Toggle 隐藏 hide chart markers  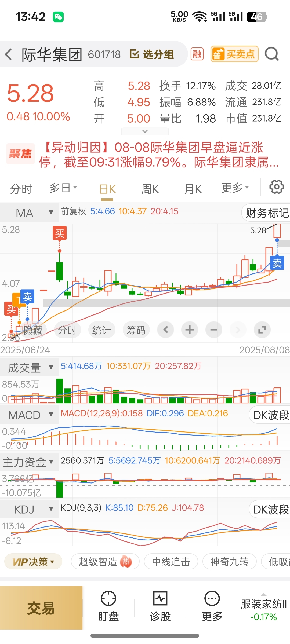pyautogui.click(x=33, y=330)
